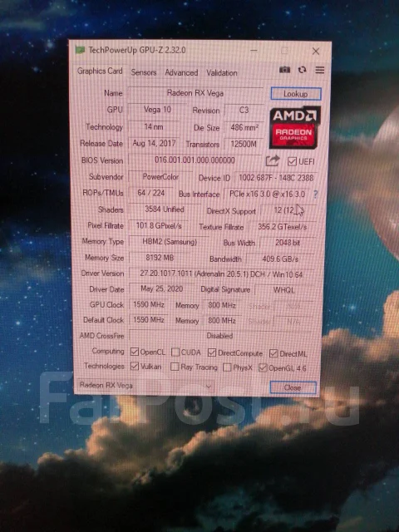This screenshot has height=532, width=399.
Task: Minimize the GPU-Z window
Action: tap(254, 51)
